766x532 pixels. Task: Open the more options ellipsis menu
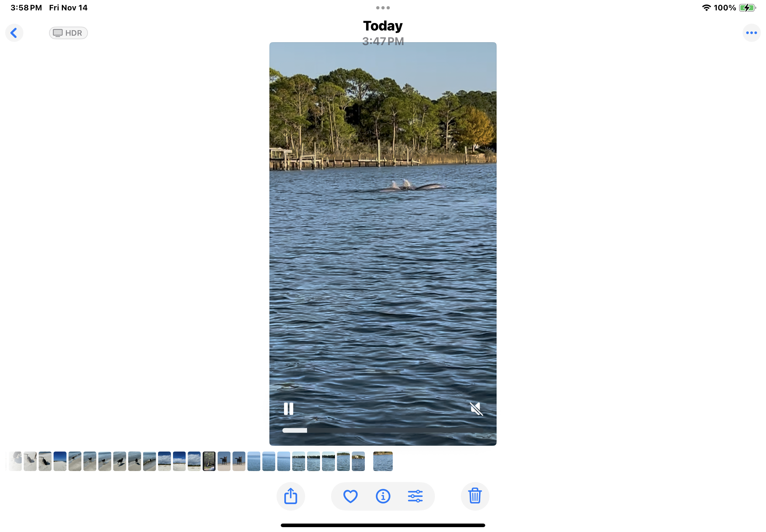751,33
